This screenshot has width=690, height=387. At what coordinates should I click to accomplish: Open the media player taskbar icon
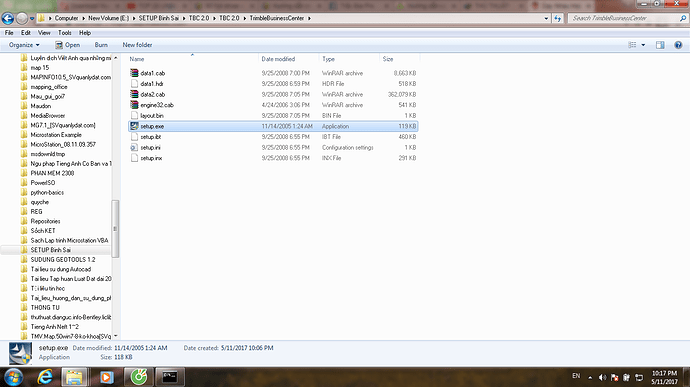click(106, 377)
